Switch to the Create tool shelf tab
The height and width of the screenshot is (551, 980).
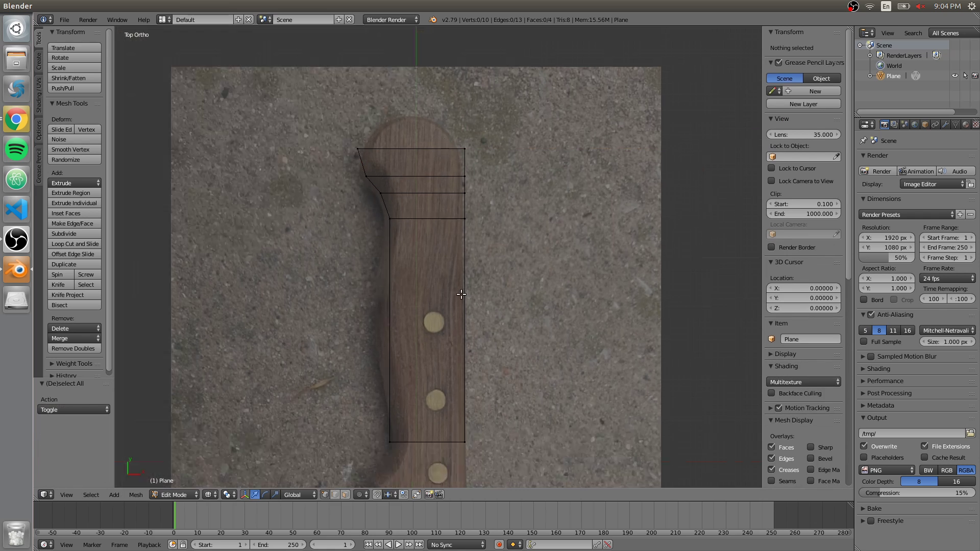tap(39, 61)
